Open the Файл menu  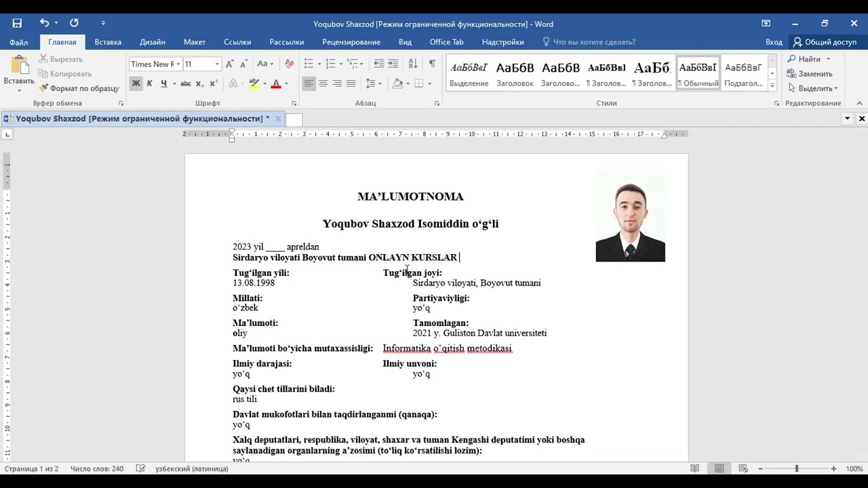coord(19,42)
